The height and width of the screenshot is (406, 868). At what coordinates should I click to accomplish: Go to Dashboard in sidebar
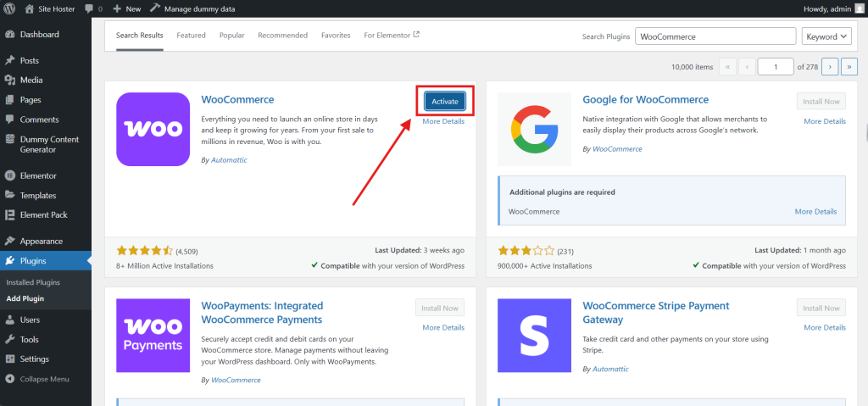pos(39,35)
